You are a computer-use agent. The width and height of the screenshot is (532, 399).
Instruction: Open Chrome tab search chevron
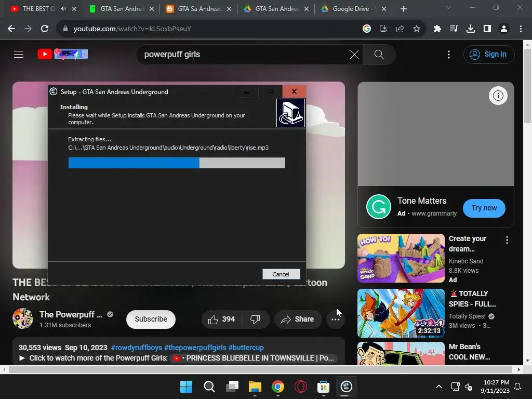tap(448, 7)
